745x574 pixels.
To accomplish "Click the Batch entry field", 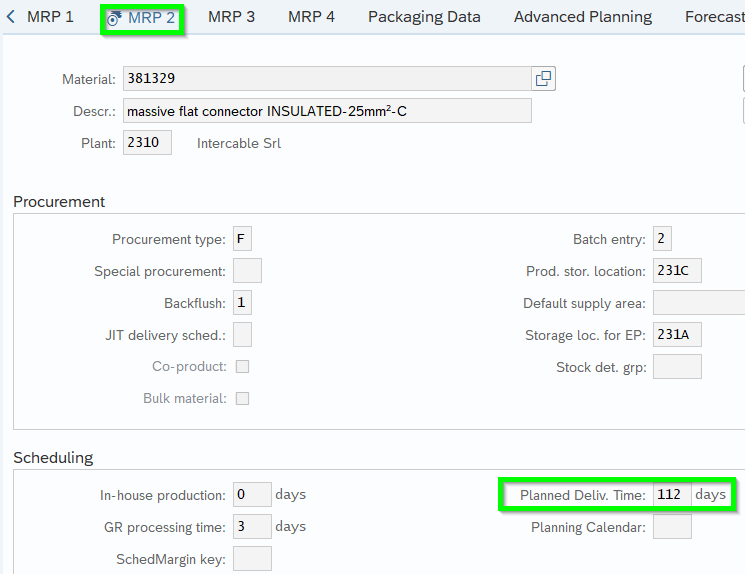I will (x=663, y=239).
